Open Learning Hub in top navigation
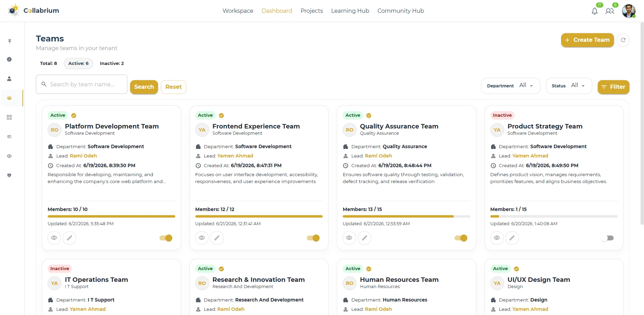This screenshot has width=644, height=315. pyautogui.click(x=350, y=11)
